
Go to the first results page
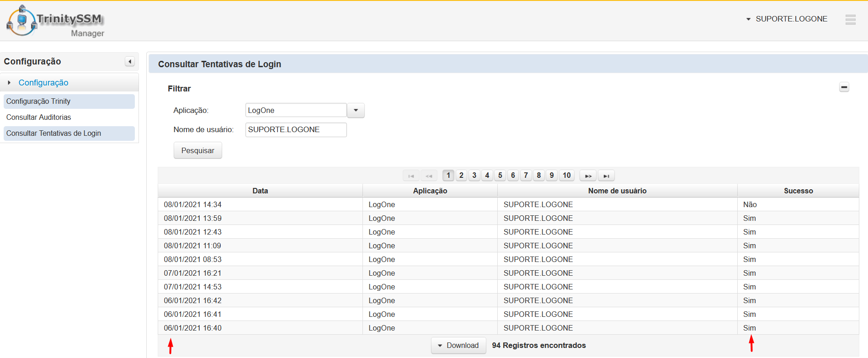[411, 176]
